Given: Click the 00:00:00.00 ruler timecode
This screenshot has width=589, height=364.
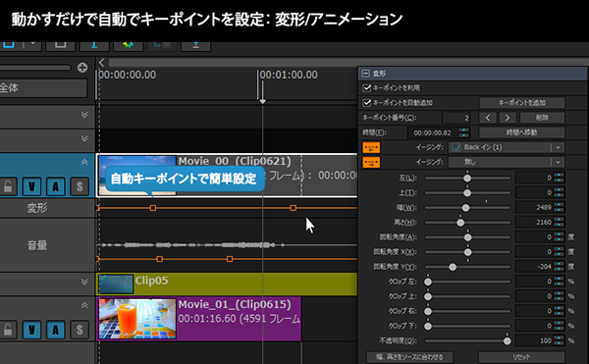Looking at the screenshot, I should pos(128,75).
